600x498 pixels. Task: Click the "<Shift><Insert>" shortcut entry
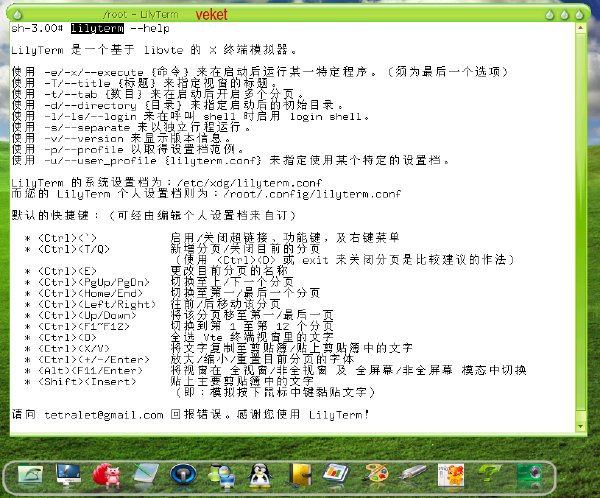87,382
